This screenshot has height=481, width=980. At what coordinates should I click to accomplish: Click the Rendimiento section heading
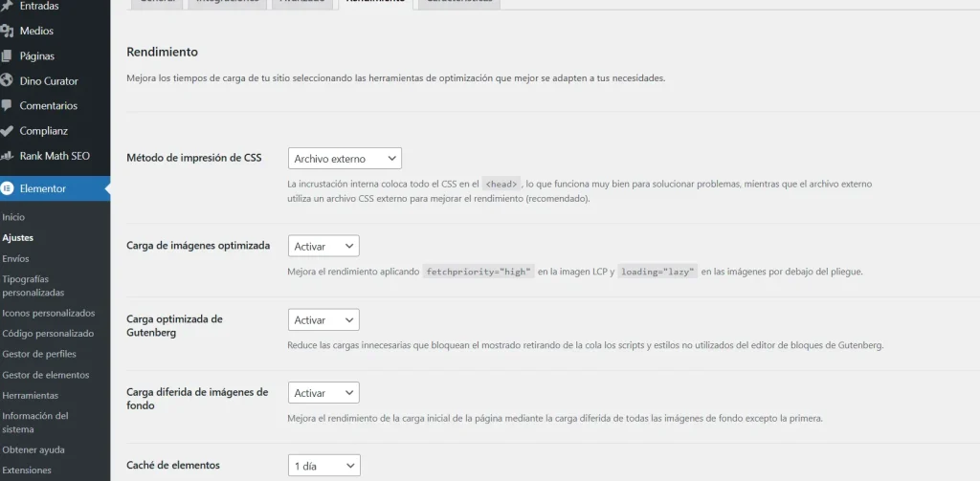pos(162,52)
